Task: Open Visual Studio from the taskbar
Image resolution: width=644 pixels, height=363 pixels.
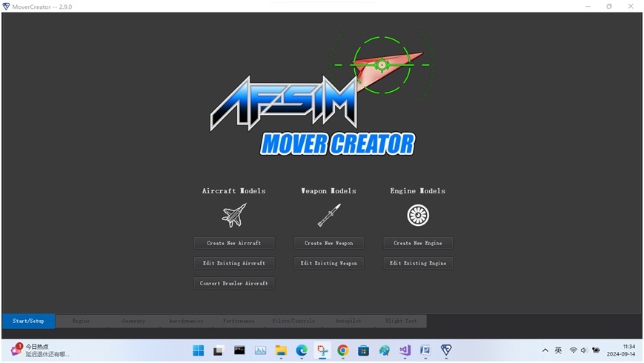Action: point(405,350)
